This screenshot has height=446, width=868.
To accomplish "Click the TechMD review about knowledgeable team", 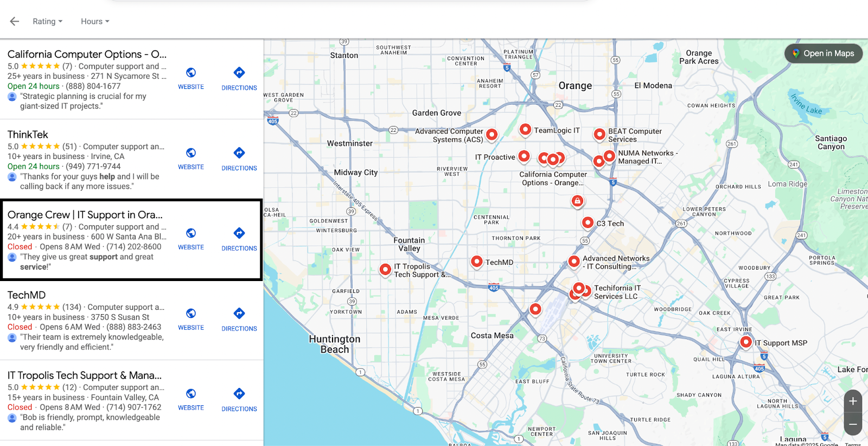I will coord(92,342).
